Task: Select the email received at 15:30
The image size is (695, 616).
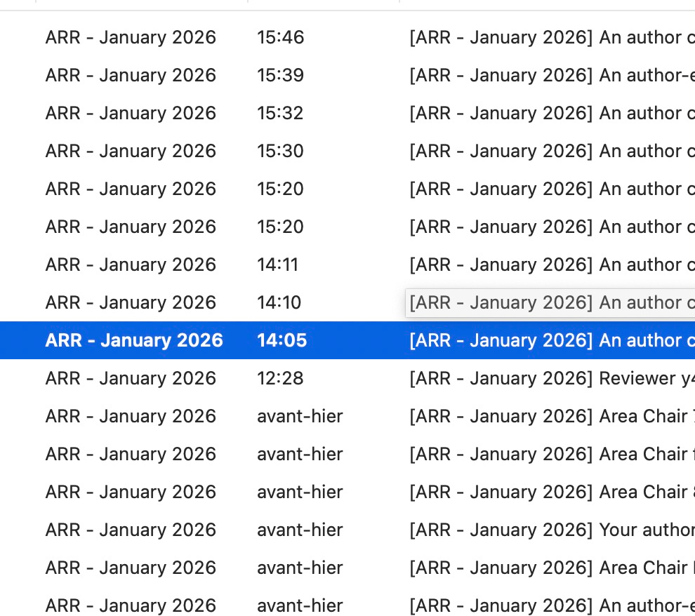Action: [351, 151]
